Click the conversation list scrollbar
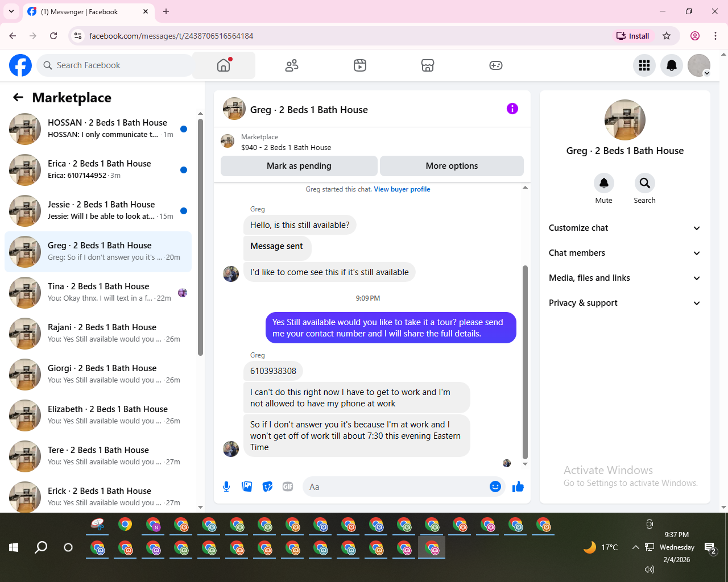 point(200,237)
